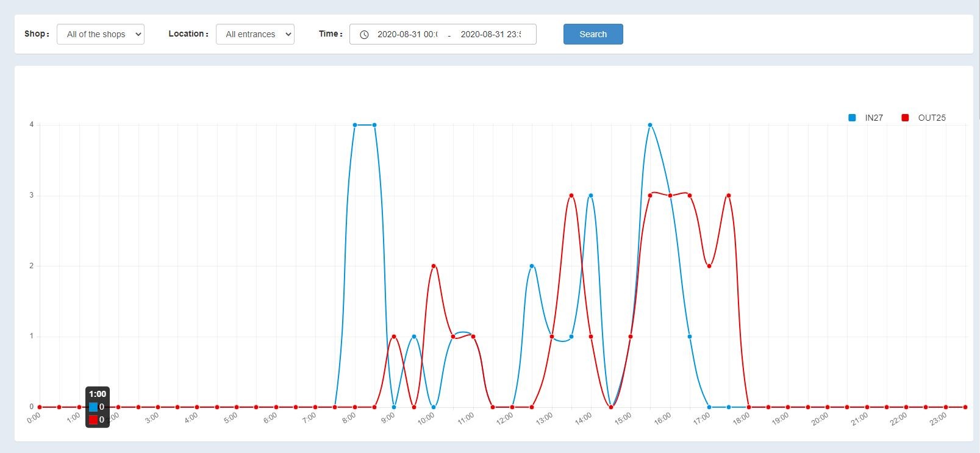
Task: Expand the Location entrances dropdown
Action: pyautogui.click(x=255, y=34)
